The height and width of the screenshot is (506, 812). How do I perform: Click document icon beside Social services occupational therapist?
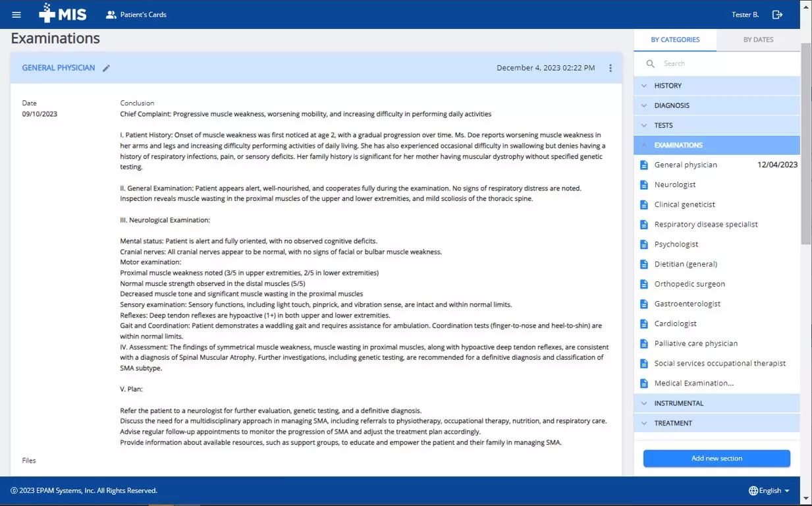click(644, 363)
